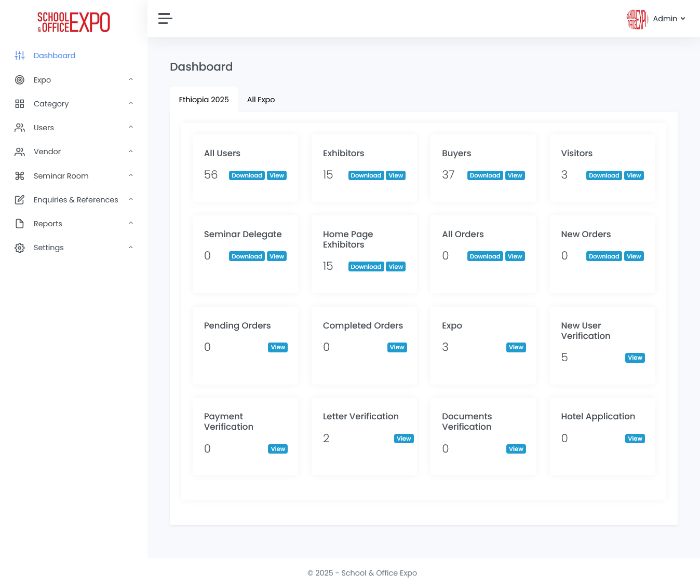
Task: Expand the Reports submenu chevron
Action: [131, 224]
